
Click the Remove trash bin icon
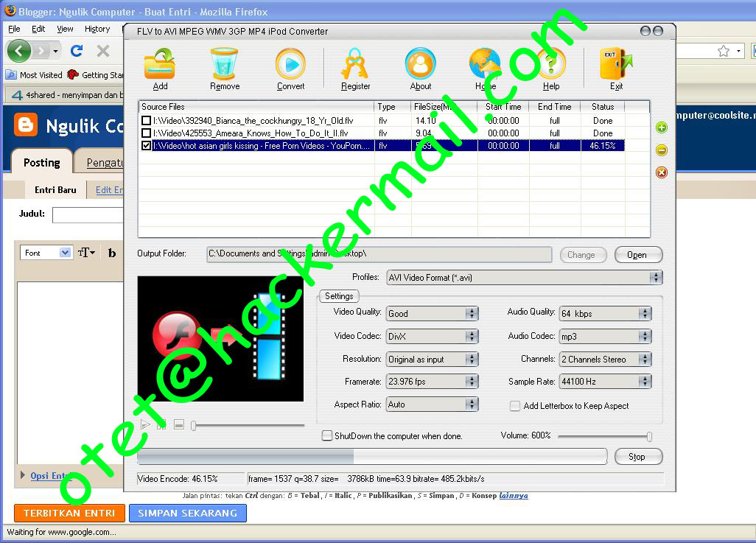pyautogui.click(x=224, y=63)
